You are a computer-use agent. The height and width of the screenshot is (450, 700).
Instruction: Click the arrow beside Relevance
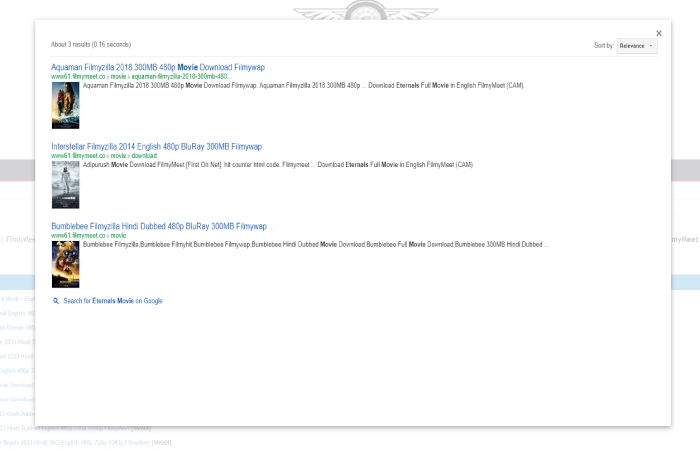[652, 46]
